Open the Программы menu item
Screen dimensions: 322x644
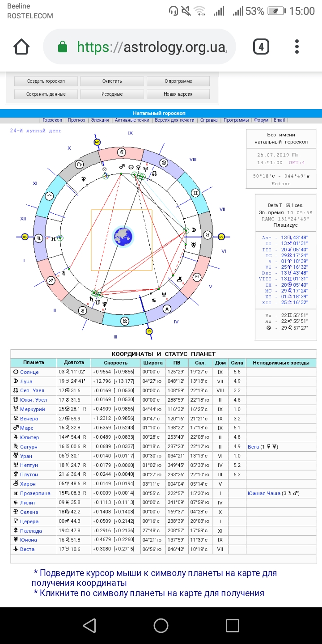point(236,120)
